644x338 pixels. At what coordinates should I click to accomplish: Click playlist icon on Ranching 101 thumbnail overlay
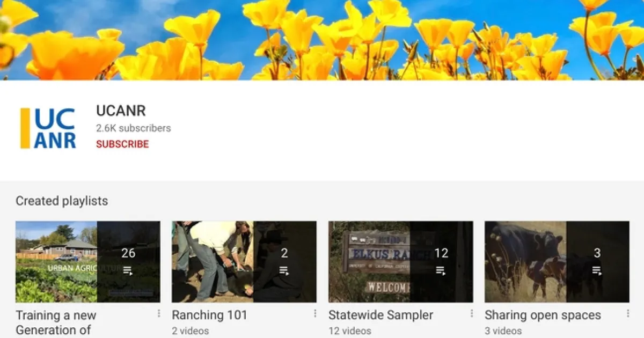284,271
